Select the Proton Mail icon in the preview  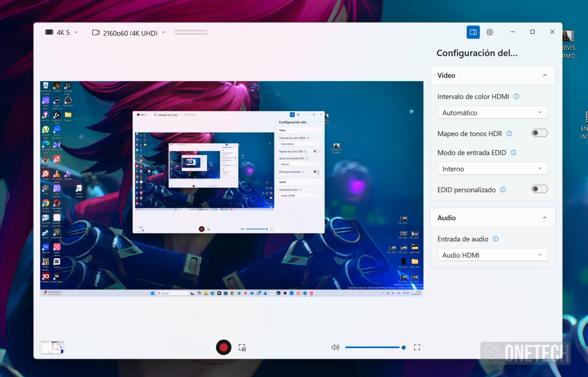coord(57,146)
